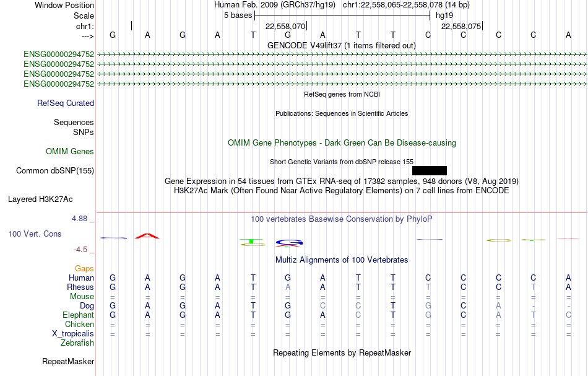
Task: Select the chr1: ruler label
Action: pos(85,26)
